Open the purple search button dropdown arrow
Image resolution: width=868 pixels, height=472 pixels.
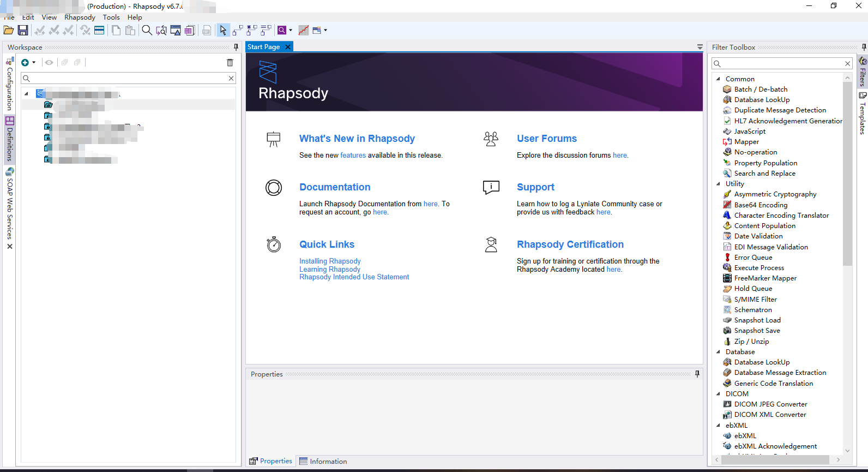[x=291, y=31]
